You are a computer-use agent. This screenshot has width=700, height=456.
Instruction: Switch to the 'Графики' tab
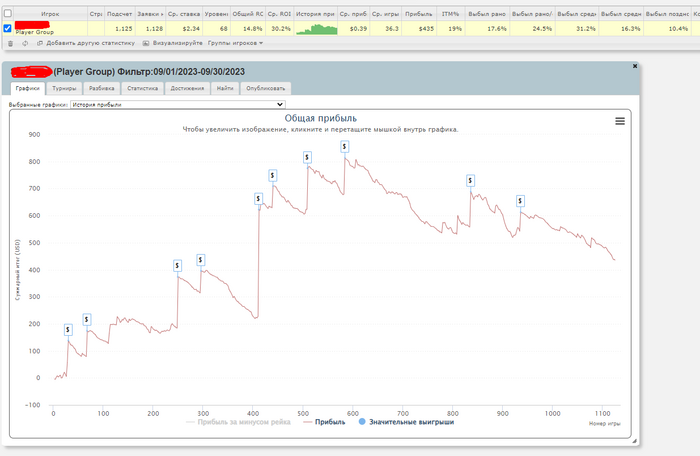[x=28, y=88]
